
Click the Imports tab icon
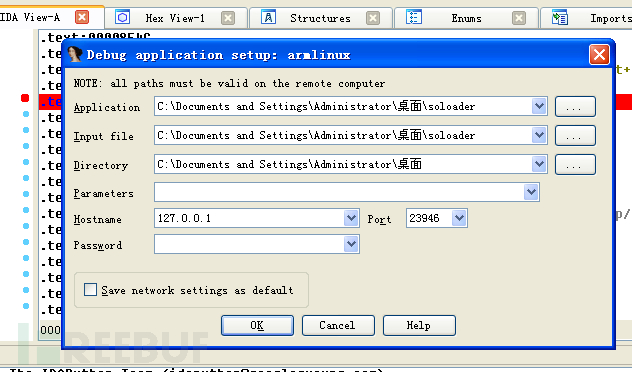pos(560,17)
